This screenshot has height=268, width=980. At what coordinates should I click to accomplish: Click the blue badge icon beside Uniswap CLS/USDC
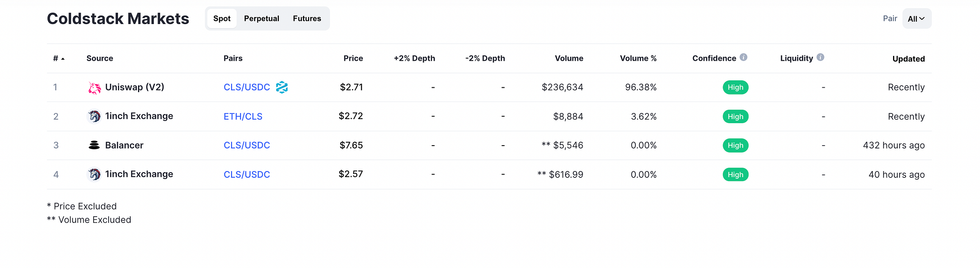click(x=282, y=87)
